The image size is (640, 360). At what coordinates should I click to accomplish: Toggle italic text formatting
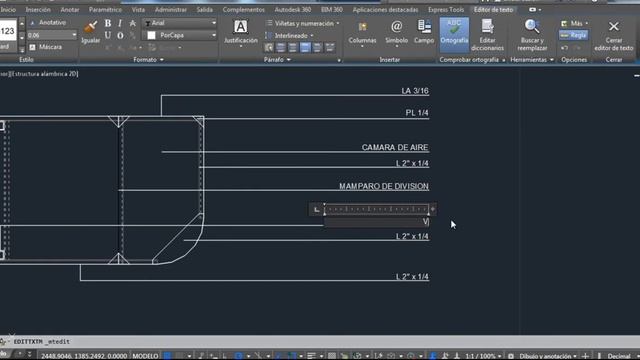[x=120, y=23]
